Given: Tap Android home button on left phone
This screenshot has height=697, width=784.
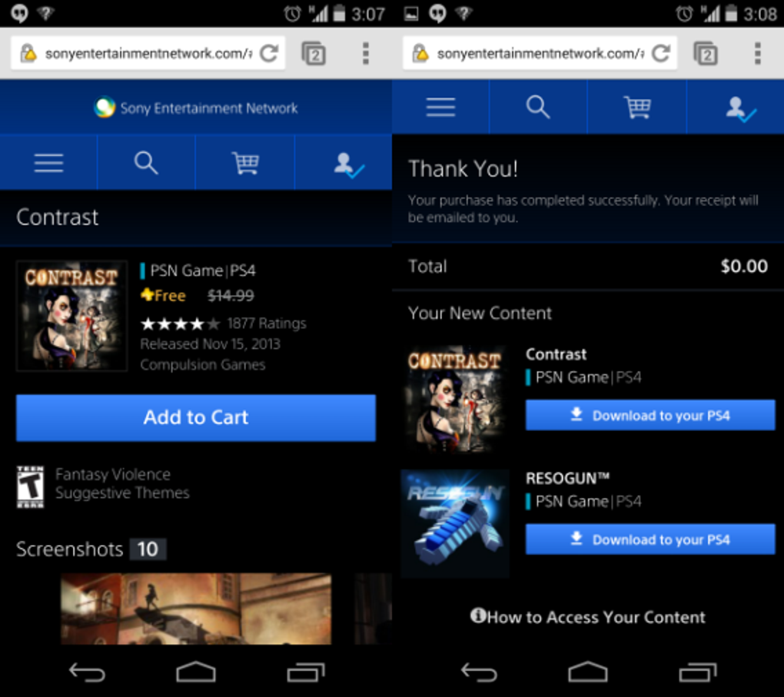Looking at the screenshot, I should coord(196,672).
